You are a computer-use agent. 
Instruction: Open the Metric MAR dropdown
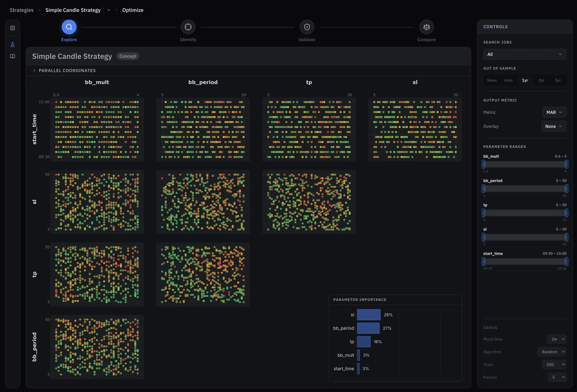point(554,112)
